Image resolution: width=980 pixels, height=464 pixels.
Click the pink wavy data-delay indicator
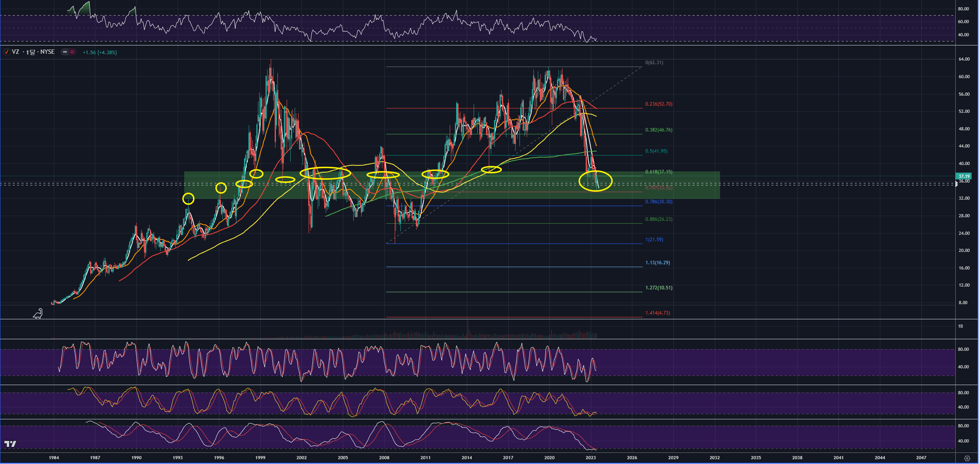point(72,52)
